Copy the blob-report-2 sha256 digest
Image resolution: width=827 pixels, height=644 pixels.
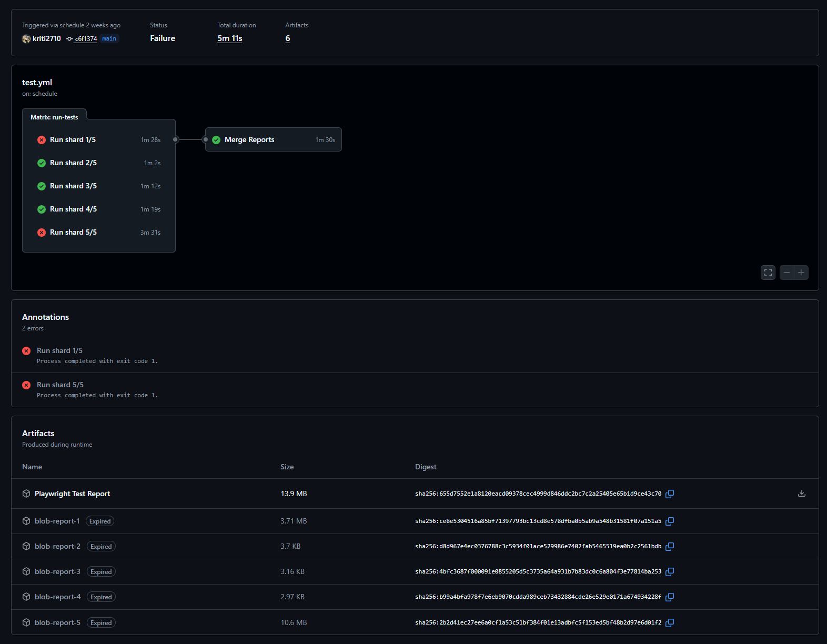(x=670, y=547)
